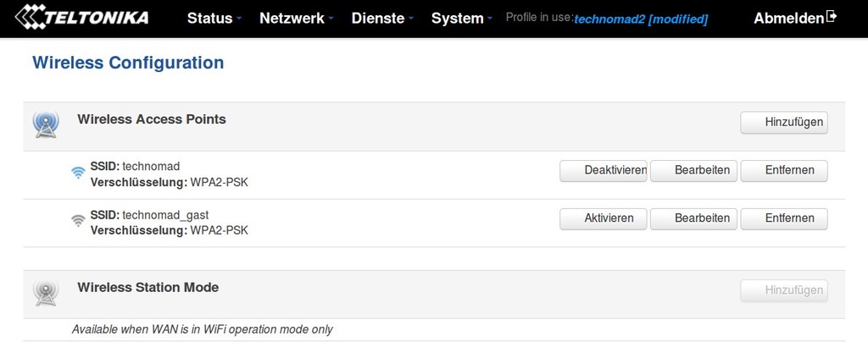Edit the technomad_gast access point
The width and height of the screenshot is (868, 353).
(693, 218)
